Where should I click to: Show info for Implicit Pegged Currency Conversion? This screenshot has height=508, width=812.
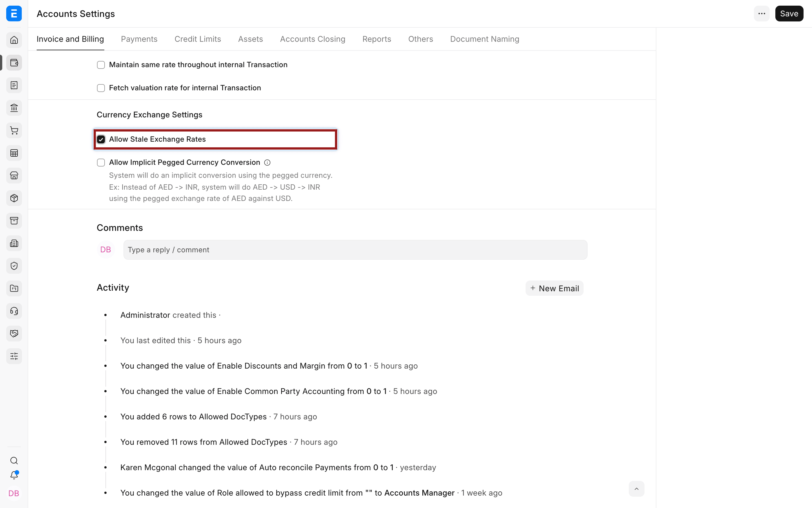click(267, 163)
